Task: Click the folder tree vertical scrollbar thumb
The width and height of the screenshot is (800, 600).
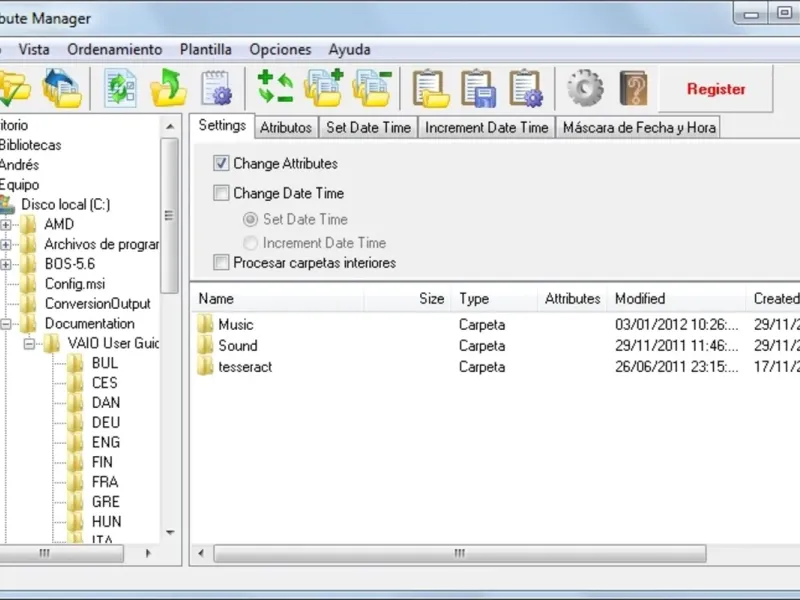Action: (169, 216)
